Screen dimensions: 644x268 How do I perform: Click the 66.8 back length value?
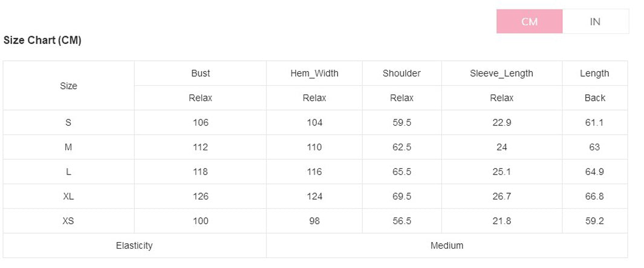[x=594, y=197]
